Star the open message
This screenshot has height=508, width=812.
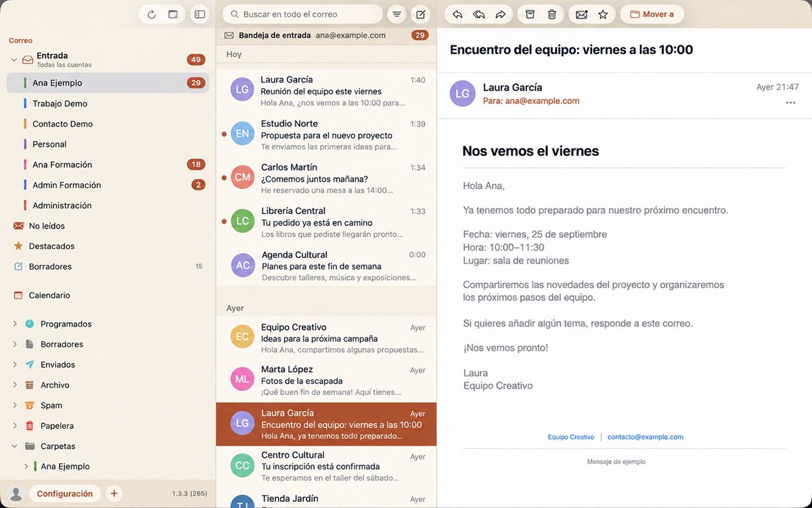click(x=603, y=14)
